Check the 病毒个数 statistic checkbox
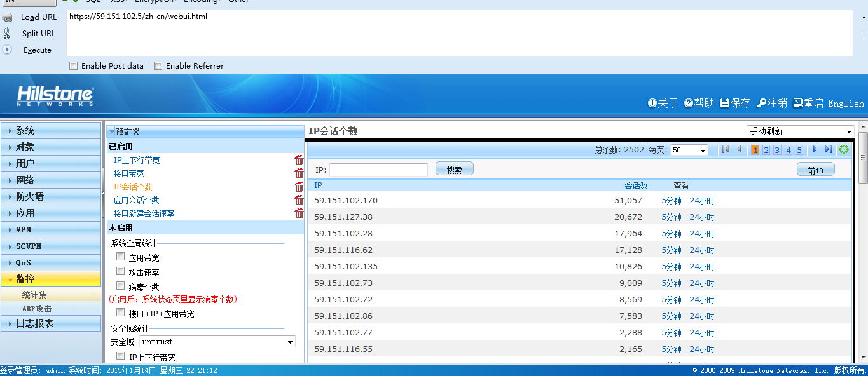 (120, 286)
